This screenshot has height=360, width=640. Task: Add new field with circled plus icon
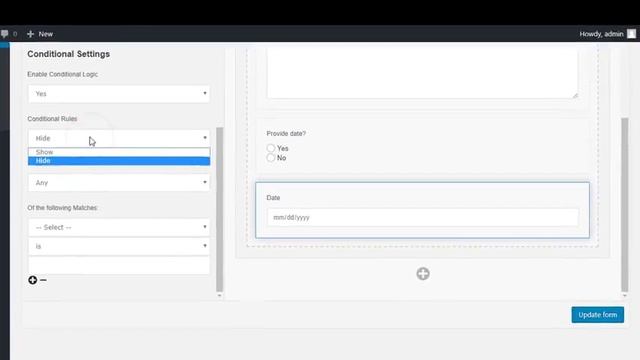(x=423, y=273)
